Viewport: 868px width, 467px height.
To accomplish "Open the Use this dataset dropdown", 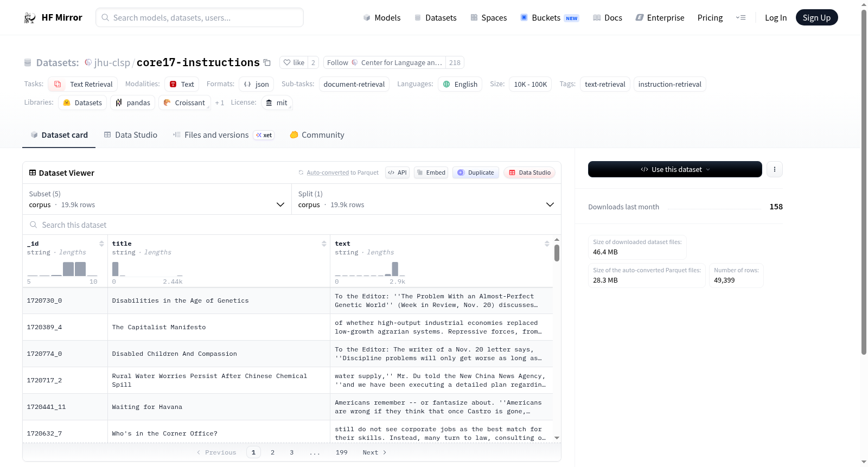I will pyautogui.click(x=675, y=169).
